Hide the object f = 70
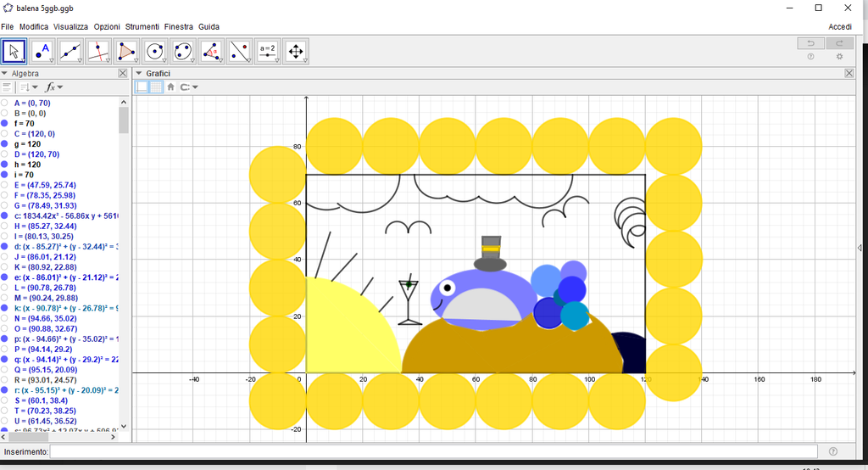This screenshot has width=868, height=470. pos(5,124)
